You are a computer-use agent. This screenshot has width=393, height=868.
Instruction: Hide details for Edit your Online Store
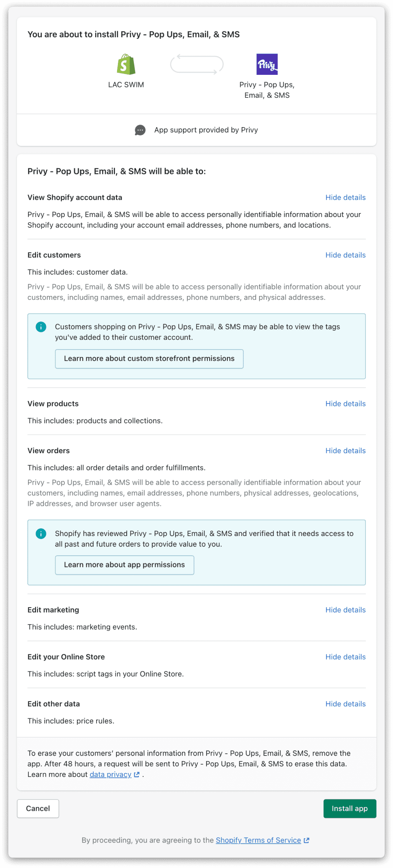point(345,656)
